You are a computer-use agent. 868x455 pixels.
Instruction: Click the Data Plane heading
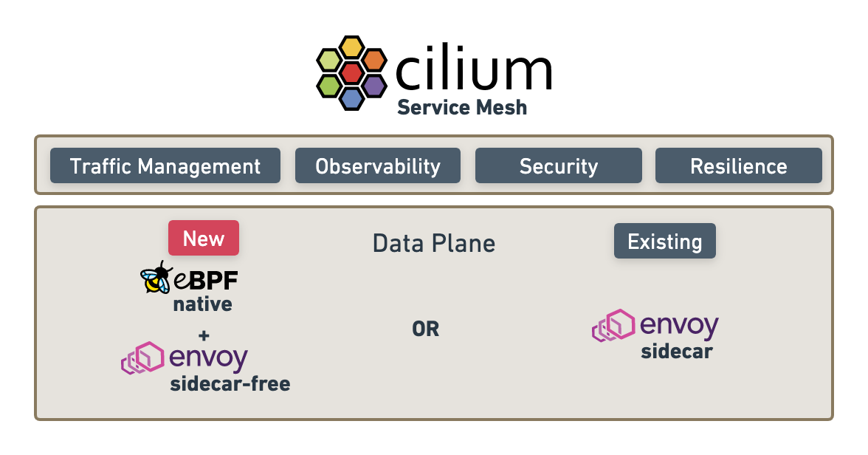434,243
